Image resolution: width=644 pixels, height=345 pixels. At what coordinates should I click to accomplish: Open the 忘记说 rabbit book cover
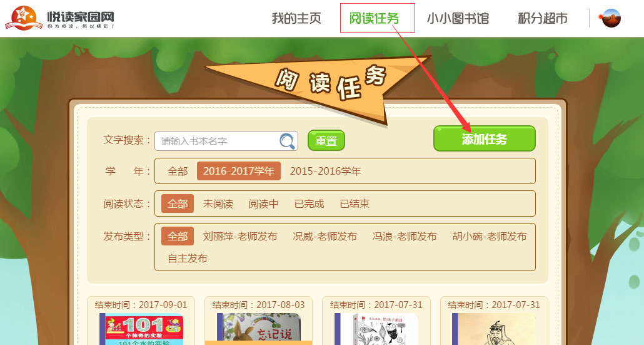click(259, 329)
